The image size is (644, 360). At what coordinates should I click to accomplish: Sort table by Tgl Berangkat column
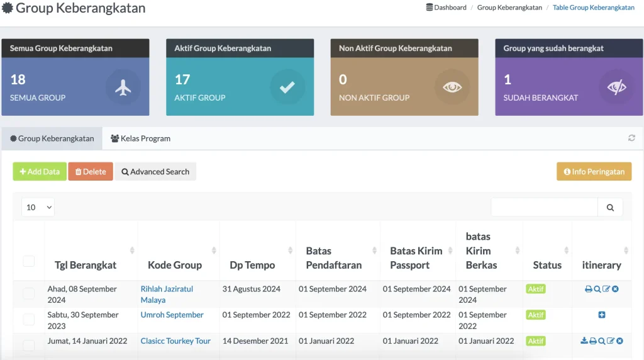pos(86,265)
